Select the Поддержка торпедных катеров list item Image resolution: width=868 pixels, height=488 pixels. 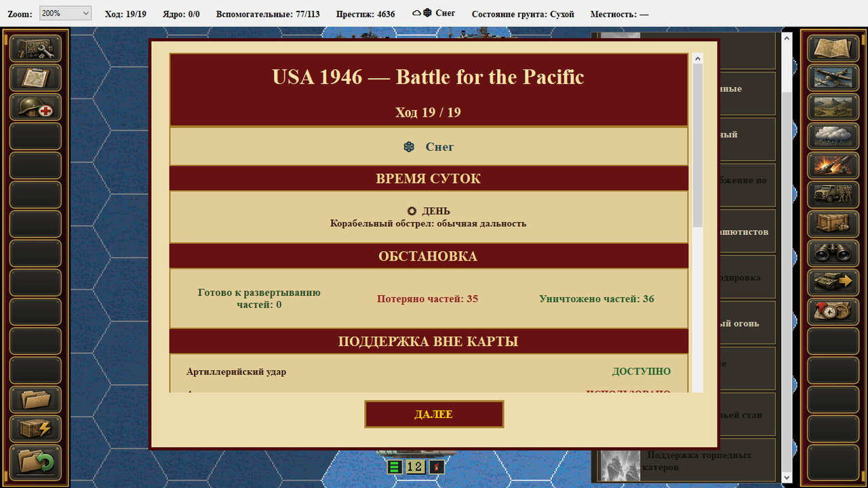(687, 461)
